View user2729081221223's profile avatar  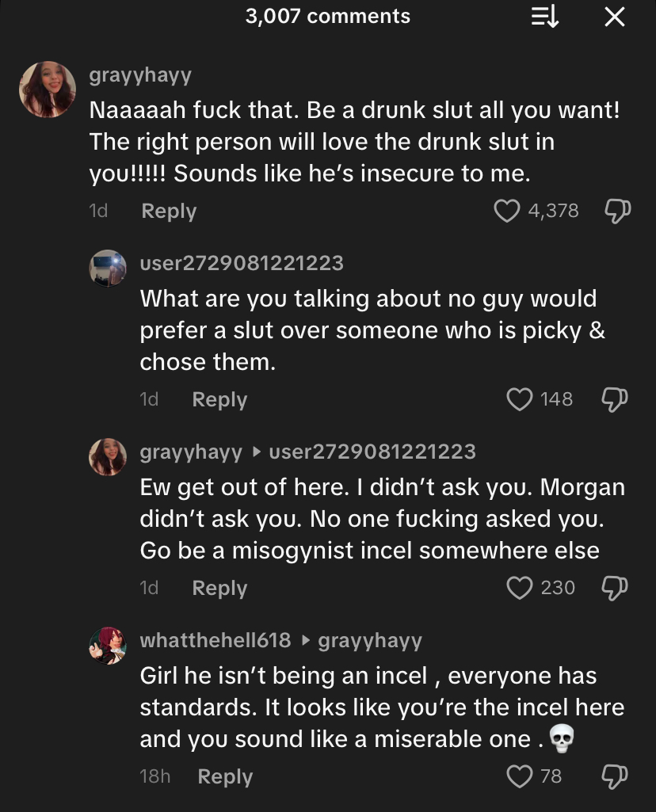(108, 268)
